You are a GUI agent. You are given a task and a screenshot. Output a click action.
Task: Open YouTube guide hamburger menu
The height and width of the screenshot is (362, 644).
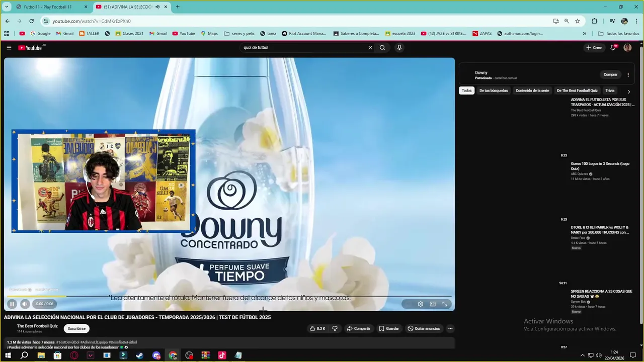[9, 48]
